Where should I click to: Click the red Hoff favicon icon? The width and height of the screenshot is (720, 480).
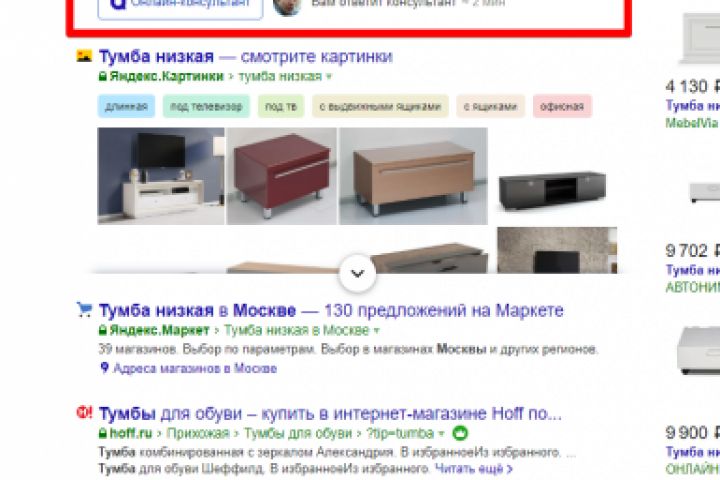click(84, 412)
